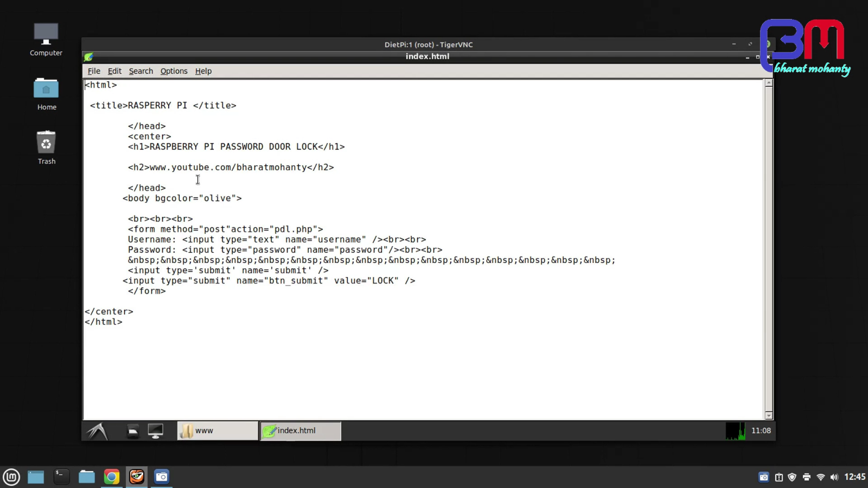Click the <h1> RASPBERRY PI PASSWORD DOOR LOCK line
The height and width of the screenshot is (488, 868).
click(237, 147)
